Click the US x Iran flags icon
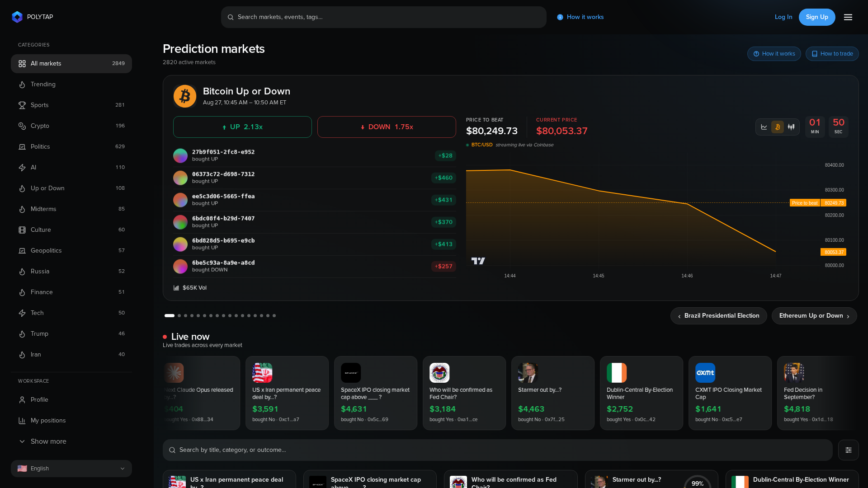This screenshot has height=488, width=868. tap(262, 373)
